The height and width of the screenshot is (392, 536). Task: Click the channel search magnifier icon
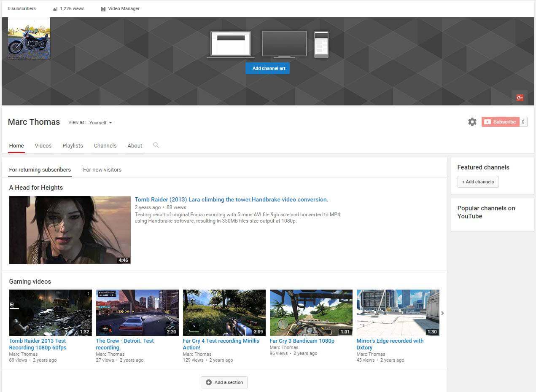point(156,145)
